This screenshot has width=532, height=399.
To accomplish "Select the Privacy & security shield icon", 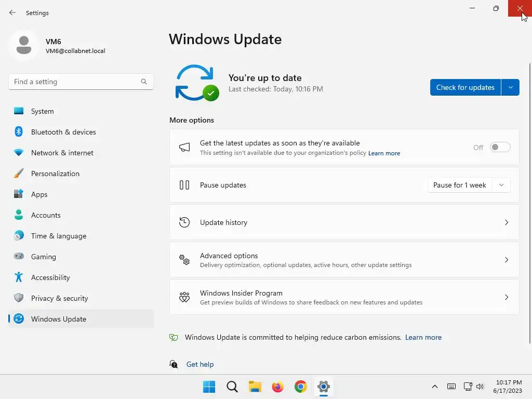I will 19,298.
